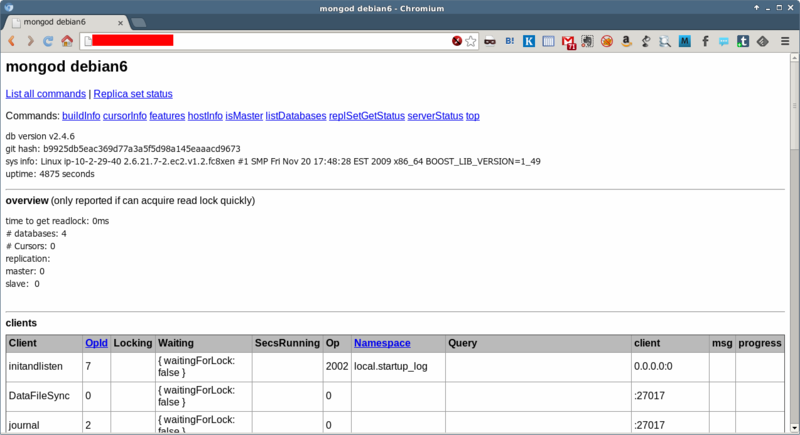Open the features command link
The width and height of the screenshot is (800, 435).
click(x=167, y=116)
